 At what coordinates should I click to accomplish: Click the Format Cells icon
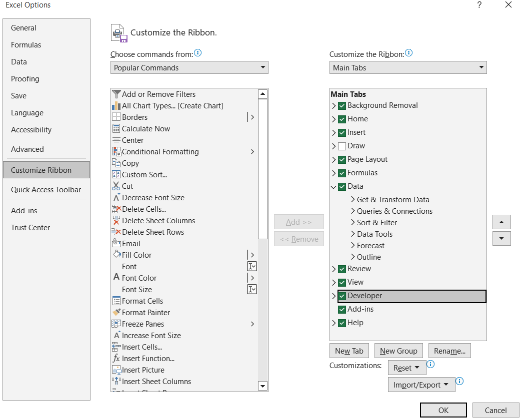pyautogui.click(x=116, y=301)
